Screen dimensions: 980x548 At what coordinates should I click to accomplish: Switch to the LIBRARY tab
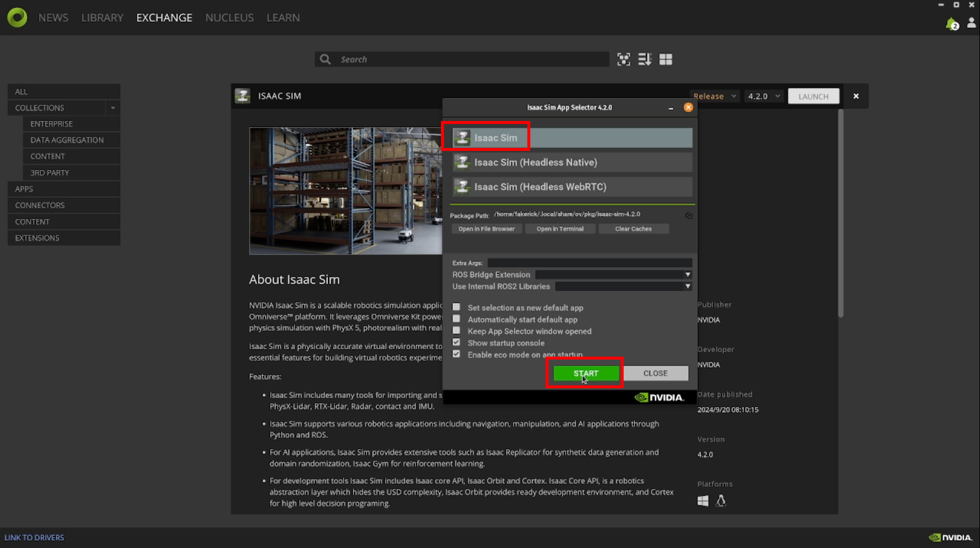[x=102, y=18]
